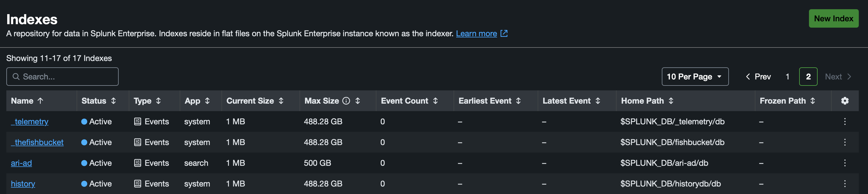Sort by Event Count column arrows

(x=435, y=101)
